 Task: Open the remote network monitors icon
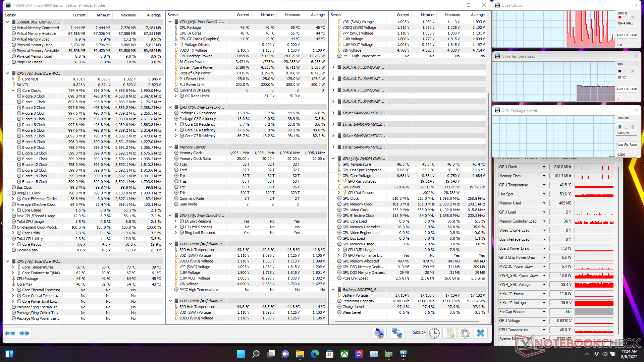pyautogui.click(x=397, y=333)
